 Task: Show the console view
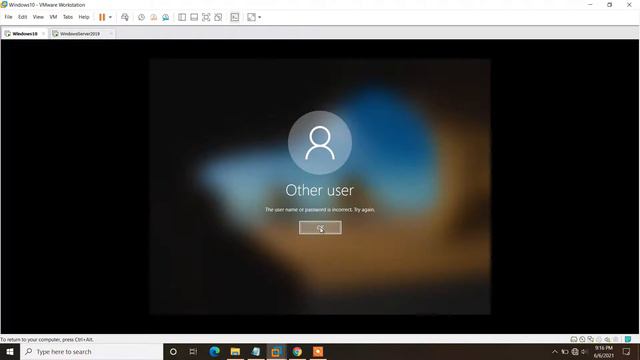pyautogui.click(x=235, y=17)
